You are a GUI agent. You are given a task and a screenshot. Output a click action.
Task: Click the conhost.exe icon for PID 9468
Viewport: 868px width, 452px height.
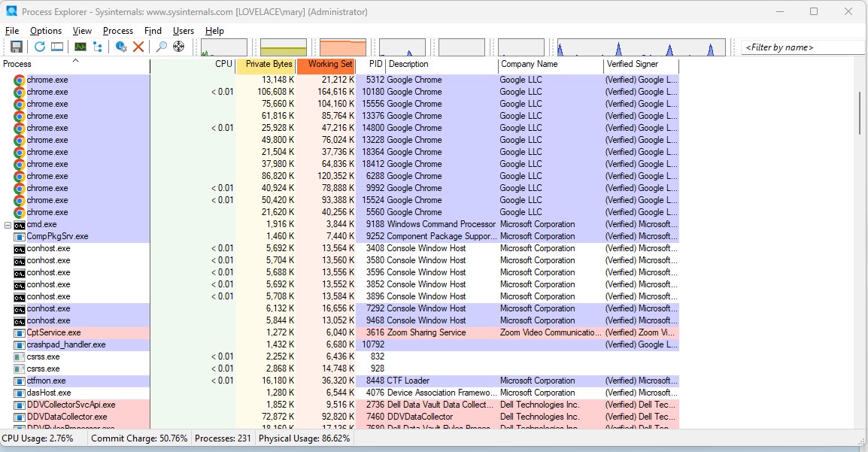click(20, 321)
